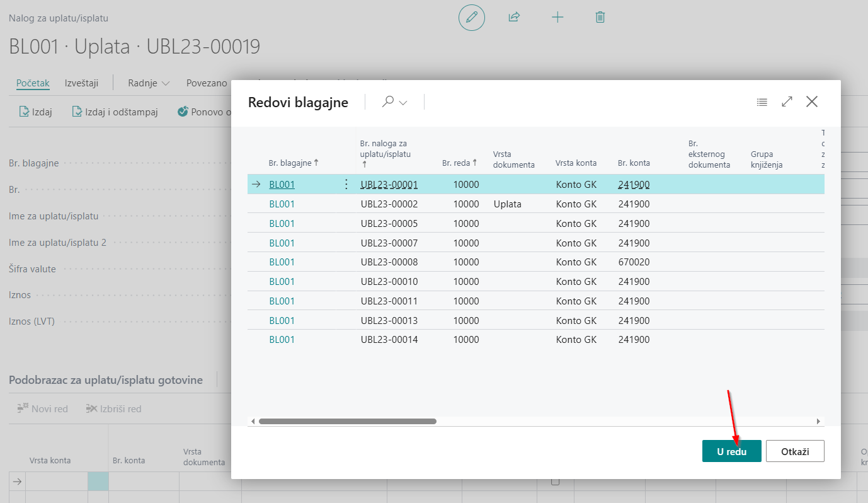Select cell UBL23-00014
The image size is (868, 503).
pyautogui.click(x=389, y=340)
